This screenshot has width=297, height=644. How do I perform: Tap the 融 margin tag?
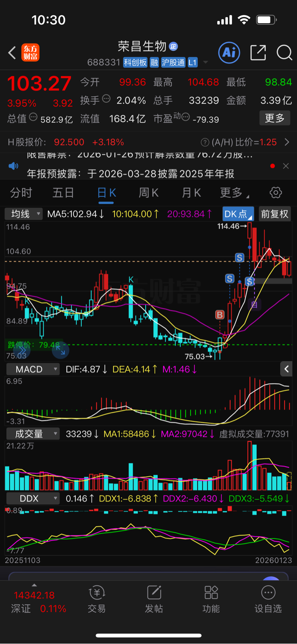[x=154, y=62]
